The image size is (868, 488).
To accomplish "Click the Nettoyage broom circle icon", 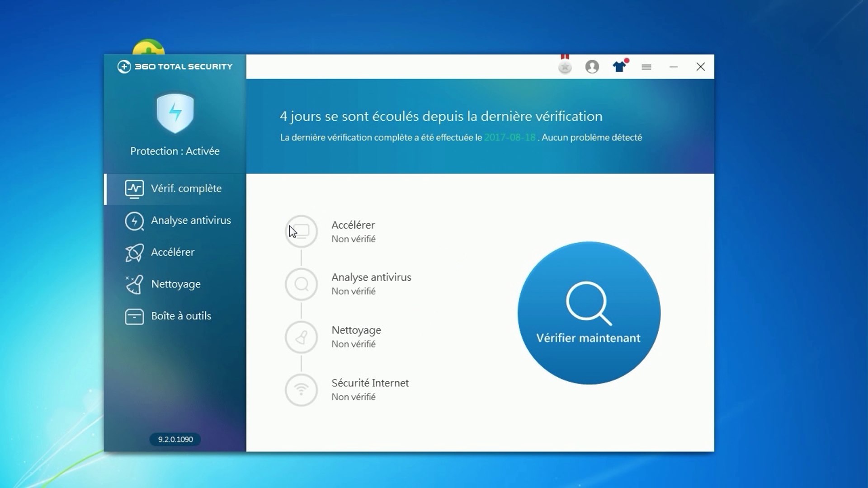I will [x=301, y=337].
